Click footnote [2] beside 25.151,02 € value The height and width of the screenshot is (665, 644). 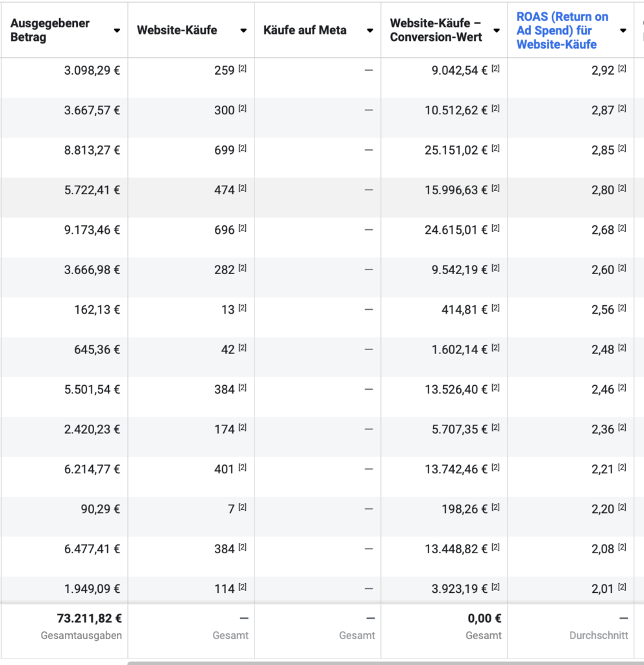click(495, 148)
